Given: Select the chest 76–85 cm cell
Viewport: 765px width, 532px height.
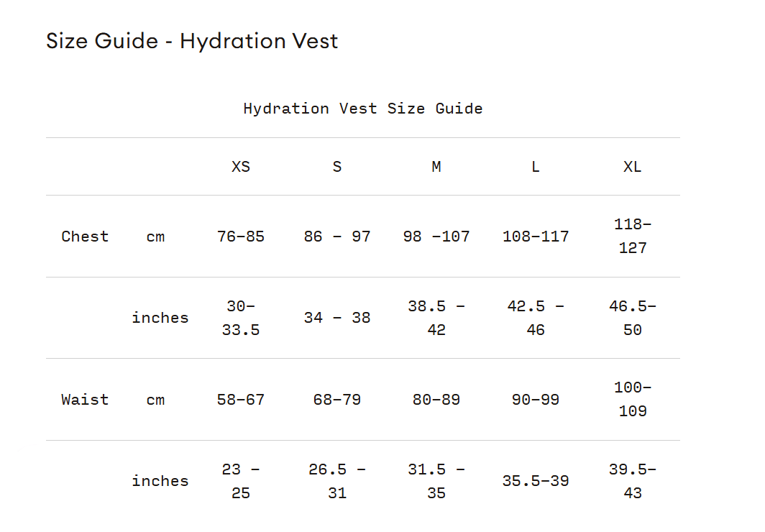Looking at the screenshot, I should (241, 237).
